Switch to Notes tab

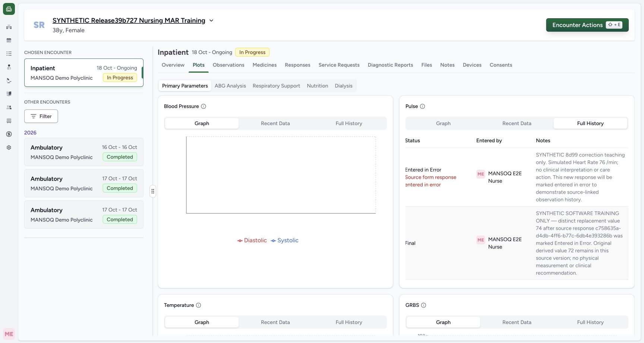[447, 65]
